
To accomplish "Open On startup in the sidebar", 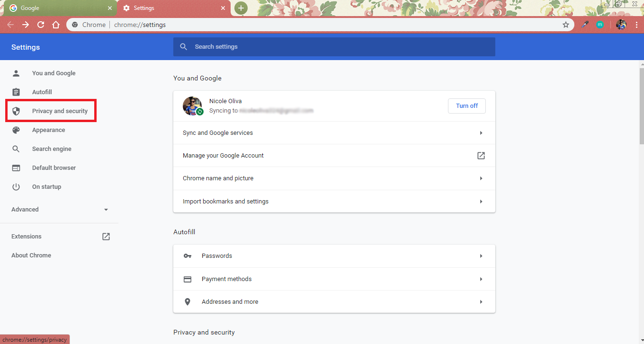I will (x=46, y=187).
